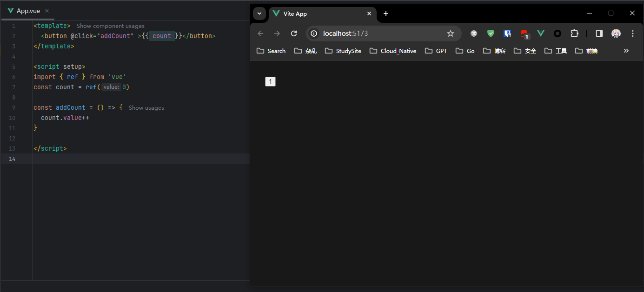This screenshot has height=292, width=644.
Task: Go back in Chrome
Action: [260, 33]
